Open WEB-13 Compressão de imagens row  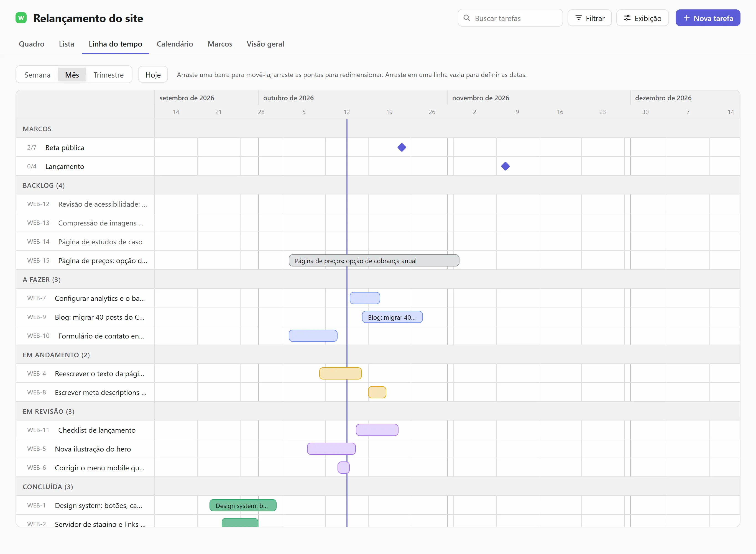85,223
